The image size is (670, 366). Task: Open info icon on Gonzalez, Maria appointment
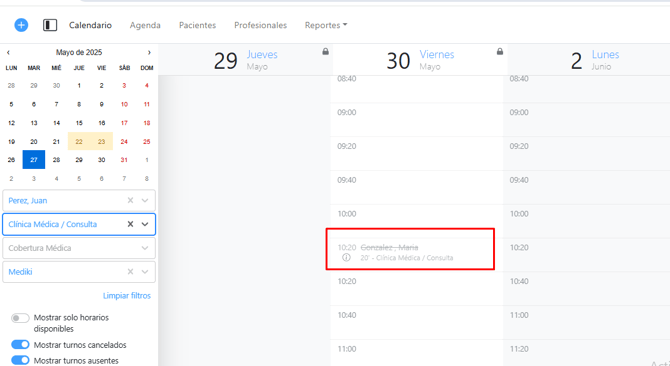(x=347, y=258)
